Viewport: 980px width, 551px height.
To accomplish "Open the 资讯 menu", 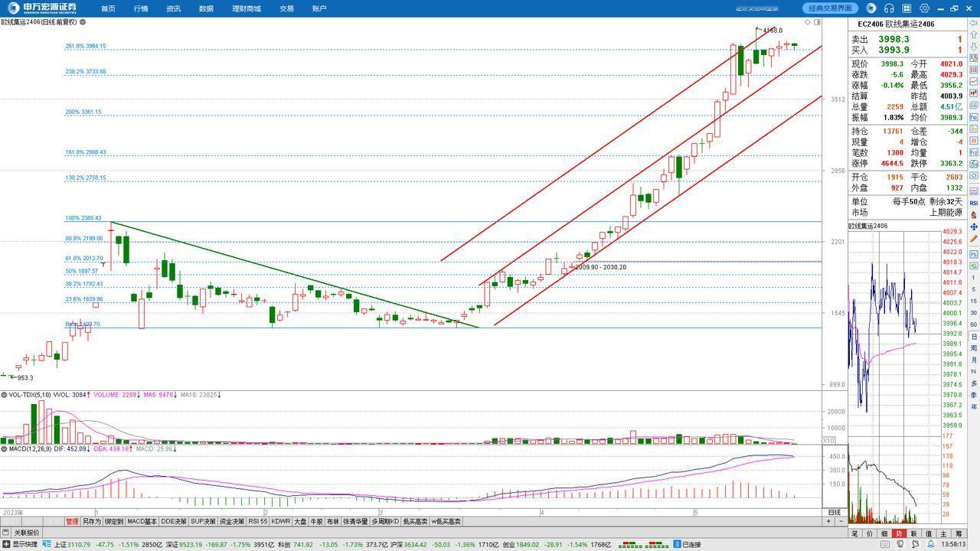I will 174,8.
